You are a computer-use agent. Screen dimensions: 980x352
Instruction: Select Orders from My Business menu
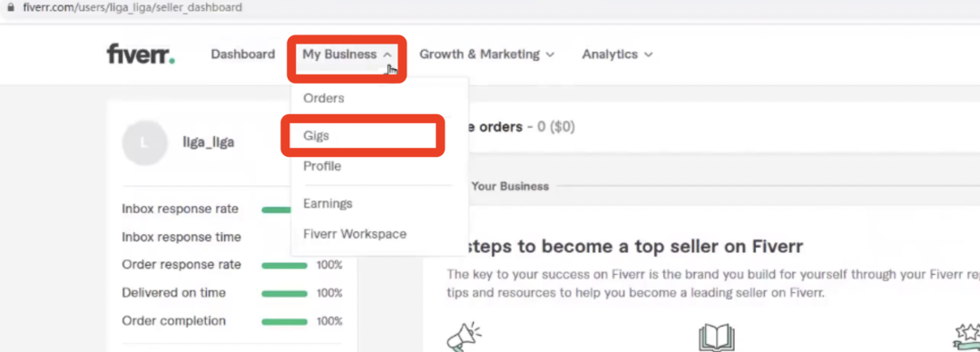click(324, 98)
